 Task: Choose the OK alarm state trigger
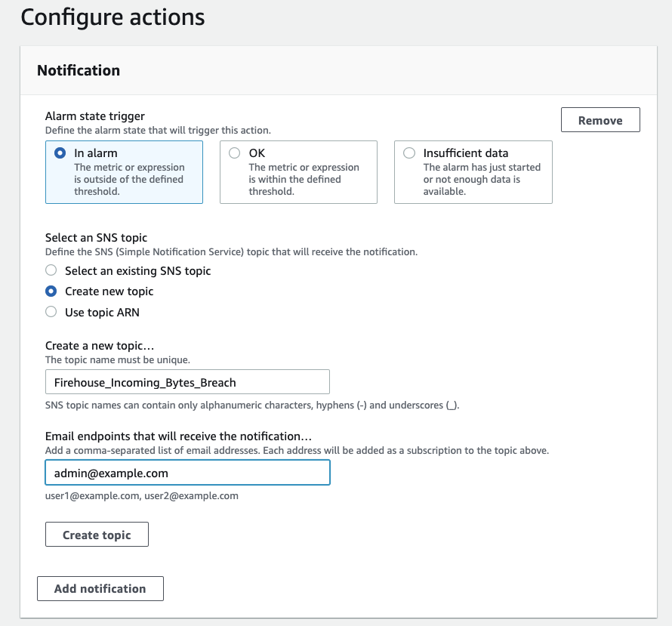click(234, 153)
